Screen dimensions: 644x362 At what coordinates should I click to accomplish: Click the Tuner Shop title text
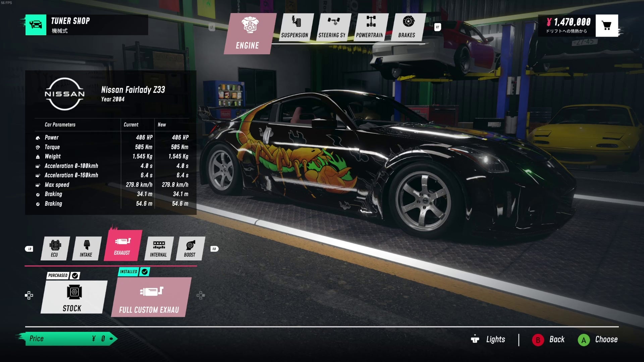click(70, 21)
